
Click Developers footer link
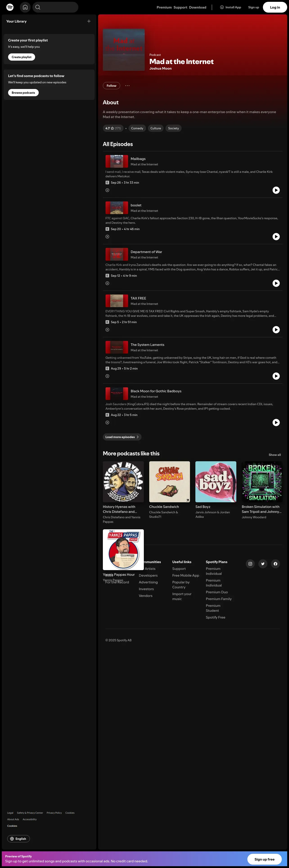pos(148,575)
